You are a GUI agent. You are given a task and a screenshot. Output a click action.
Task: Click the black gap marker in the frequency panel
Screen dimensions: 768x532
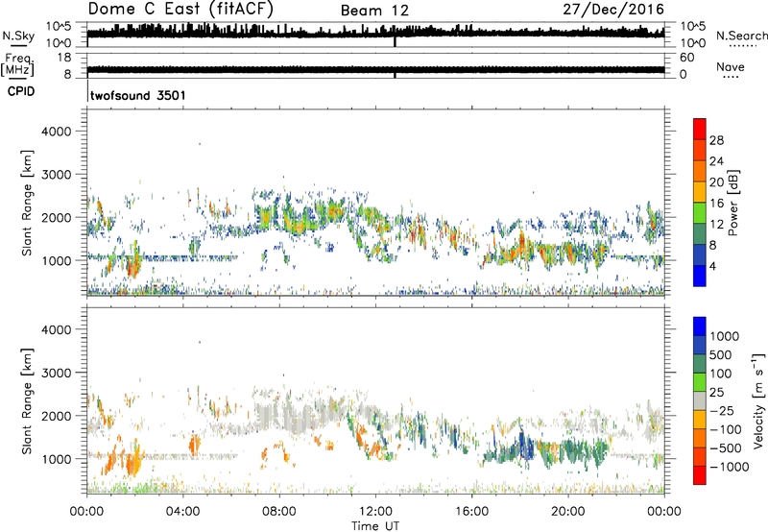(395, 75)
